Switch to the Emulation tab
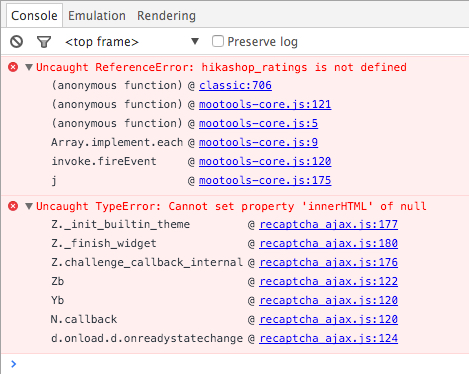Screen dimensions: 469x374 (x=97, y=16)
